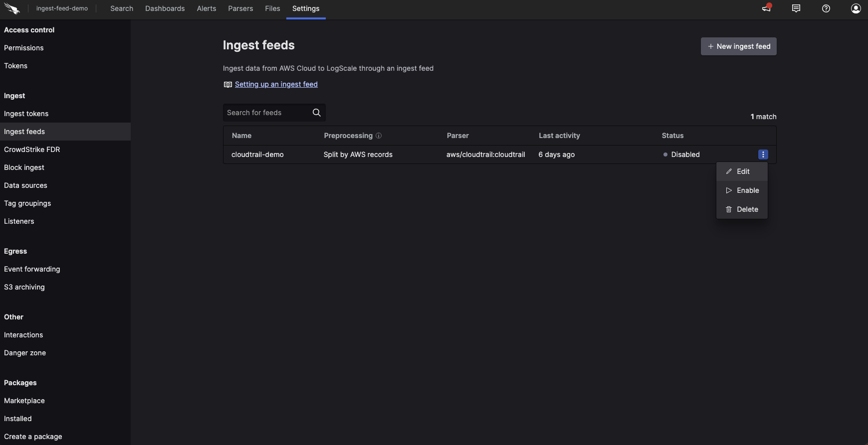Click the Search for feeds input field
868x445 pixels.
coord(267,113)
